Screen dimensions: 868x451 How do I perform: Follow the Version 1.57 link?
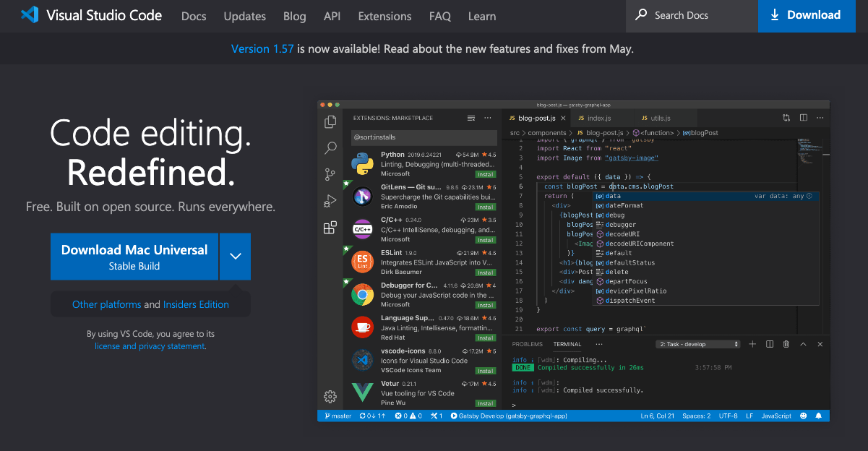click(x=262, y=49)
